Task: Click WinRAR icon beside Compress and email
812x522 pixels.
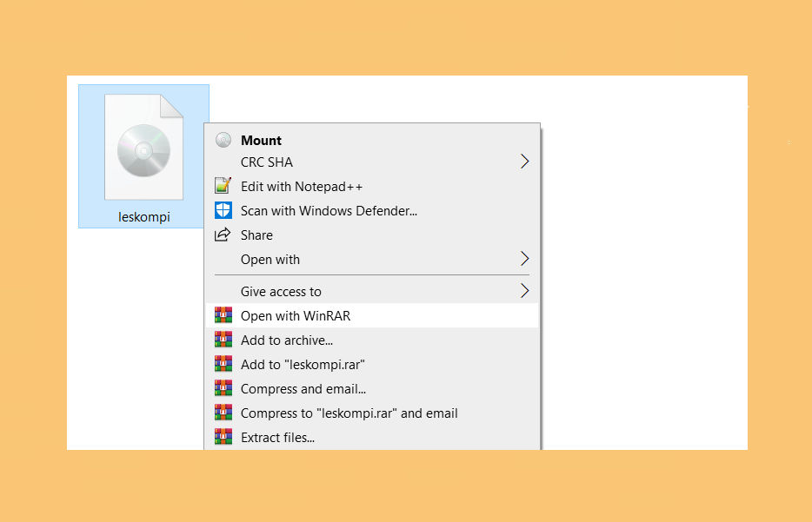Action: (223, 388)
